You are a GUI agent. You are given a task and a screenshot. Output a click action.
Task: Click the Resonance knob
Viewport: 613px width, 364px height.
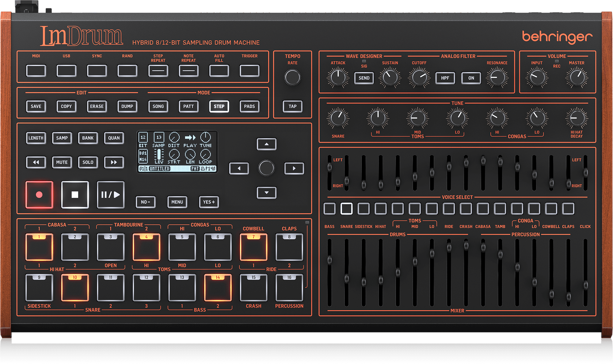click(x=497, y=78)
